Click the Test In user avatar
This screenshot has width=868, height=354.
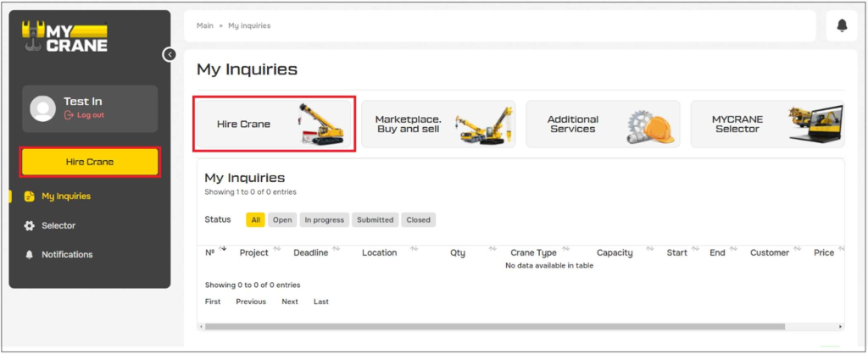coord(42,108)
